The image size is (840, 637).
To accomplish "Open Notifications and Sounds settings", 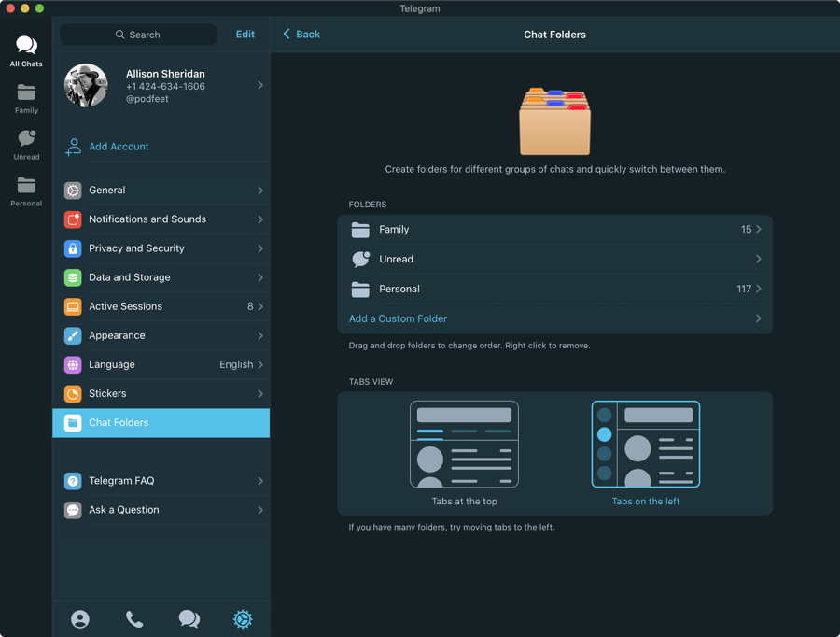I will coord(161,219).
